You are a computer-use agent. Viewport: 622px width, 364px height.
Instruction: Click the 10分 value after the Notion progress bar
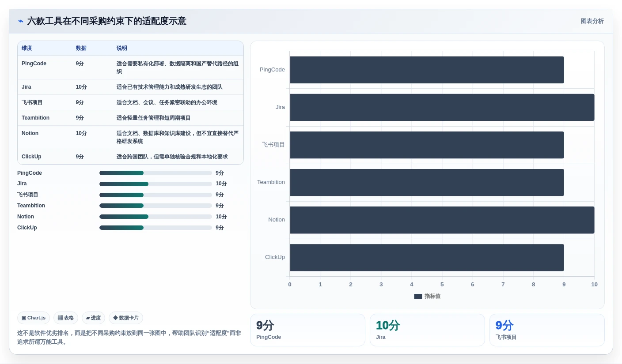point(221,217)
